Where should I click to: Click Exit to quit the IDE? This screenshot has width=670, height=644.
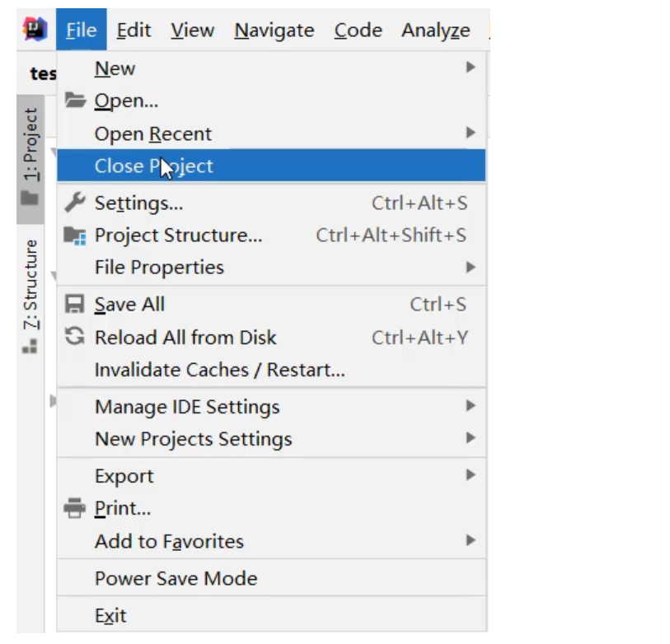[110, 614]
